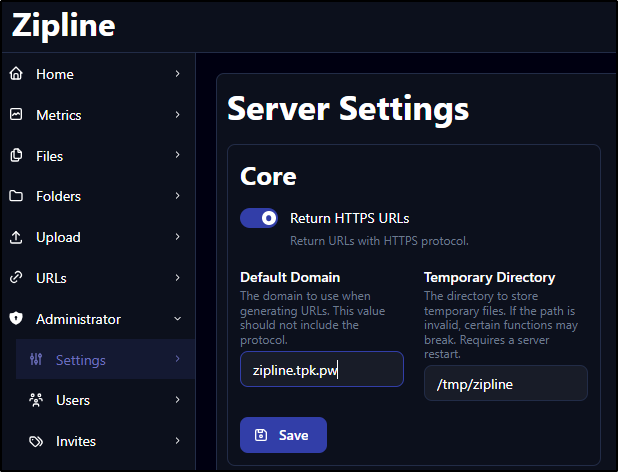This screenshot has width=618, height=472.
Task: Open the URLs menu item
Action: (x=98, y=278)
